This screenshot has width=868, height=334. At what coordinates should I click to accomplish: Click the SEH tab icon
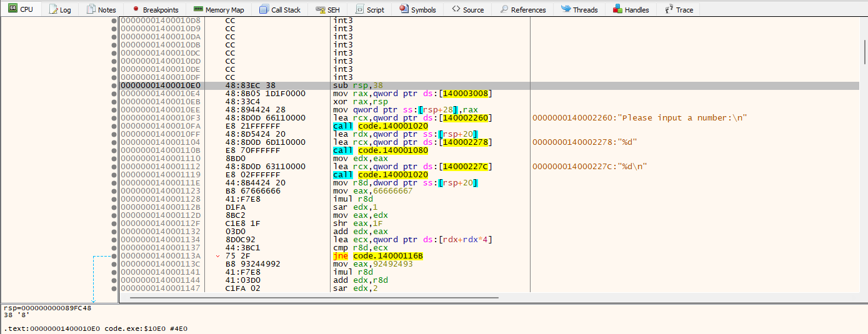coord(320,9)
